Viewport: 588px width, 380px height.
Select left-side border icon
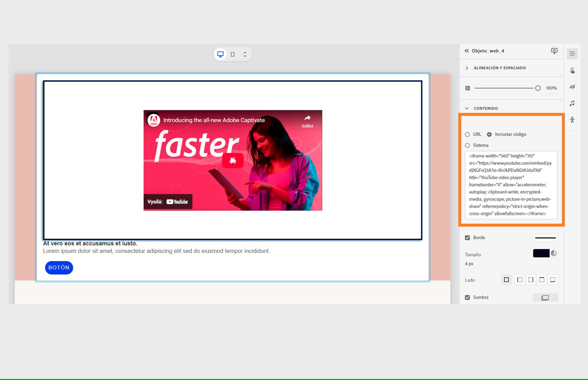(520, 280)
